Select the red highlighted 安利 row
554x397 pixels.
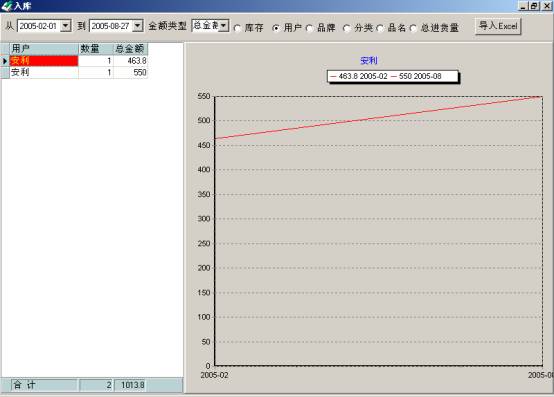pos(78,61)
